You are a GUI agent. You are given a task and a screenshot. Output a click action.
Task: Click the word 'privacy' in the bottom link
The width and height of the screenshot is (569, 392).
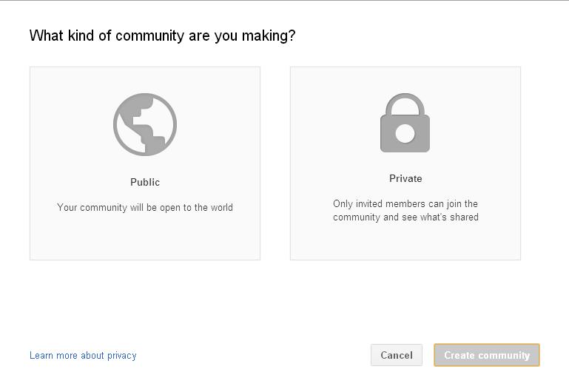point(122,356)
